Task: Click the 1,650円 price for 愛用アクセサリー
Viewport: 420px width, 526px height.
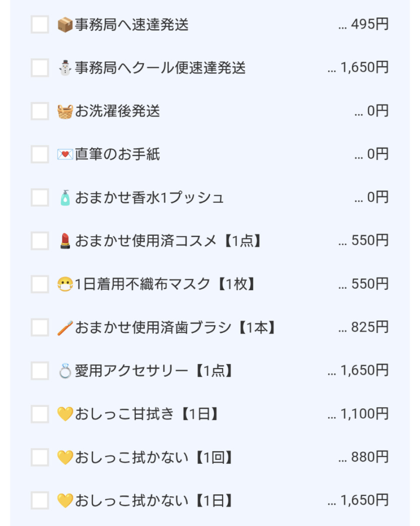Action: [x=364, y=371]
